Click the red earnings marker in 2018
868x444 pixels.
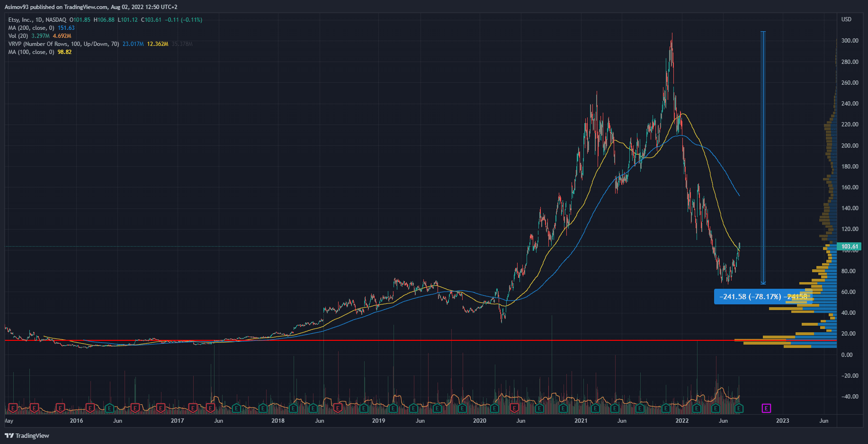click(x=338, y=408)
